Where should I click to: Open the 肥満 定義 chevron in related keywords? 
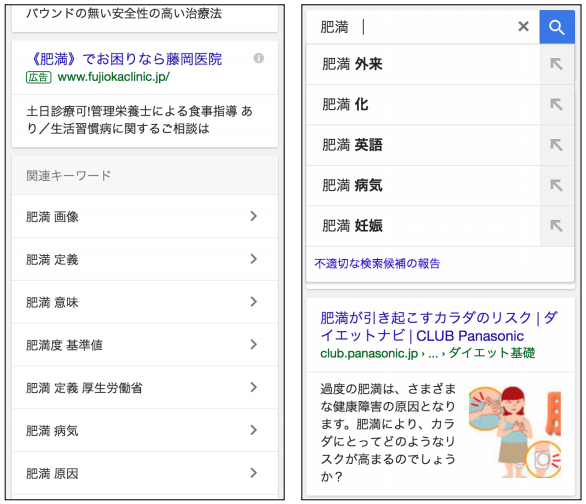click(x=254, y=259)
